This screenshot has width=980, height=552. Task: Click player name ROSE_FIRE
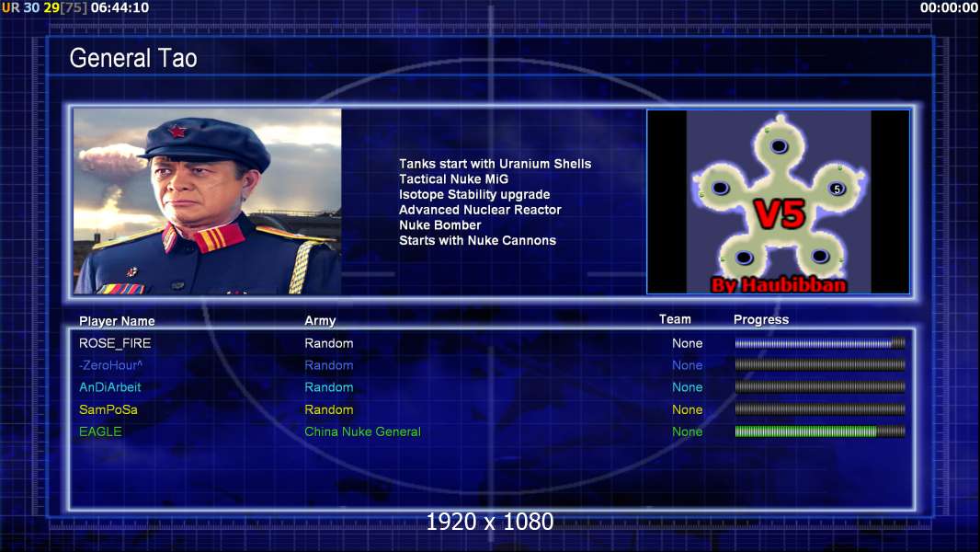[x=115, y=343]
